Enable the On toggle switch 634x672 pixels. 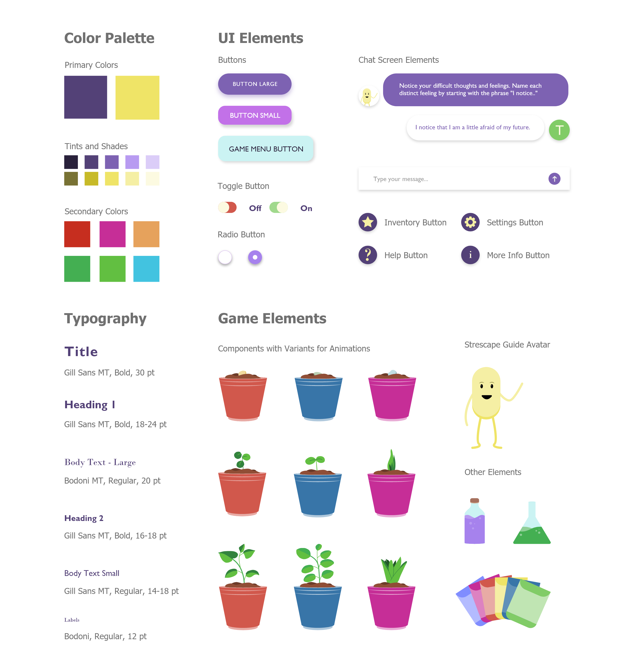point(278,207)
